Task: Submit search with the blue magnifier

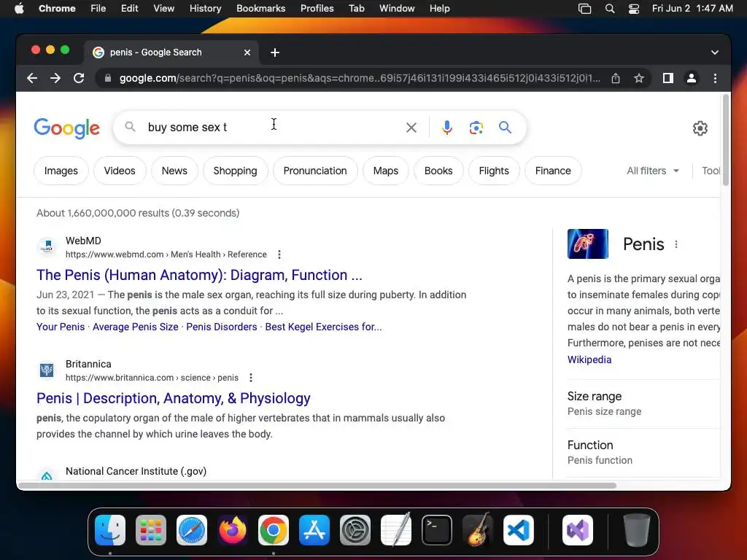Action: click(x=505, y=127)
